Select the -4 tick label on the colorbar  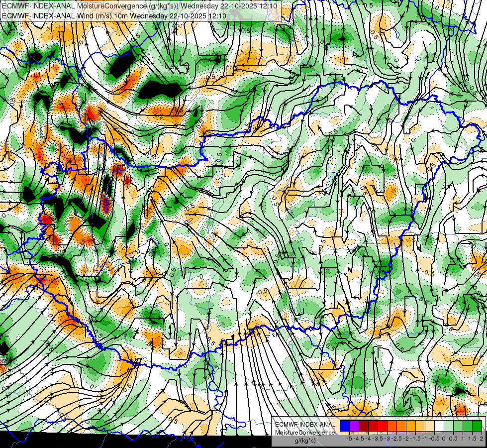368,439
